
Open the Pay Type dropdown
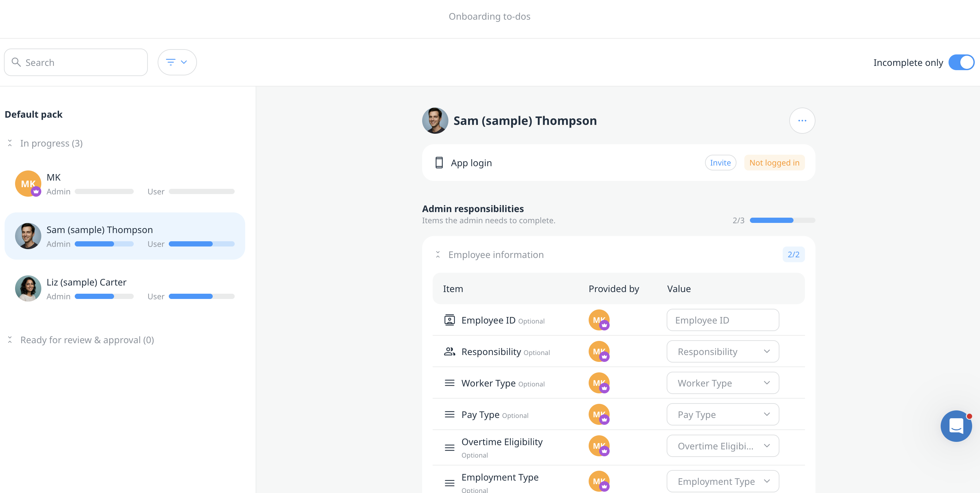[x=723, y=414]
